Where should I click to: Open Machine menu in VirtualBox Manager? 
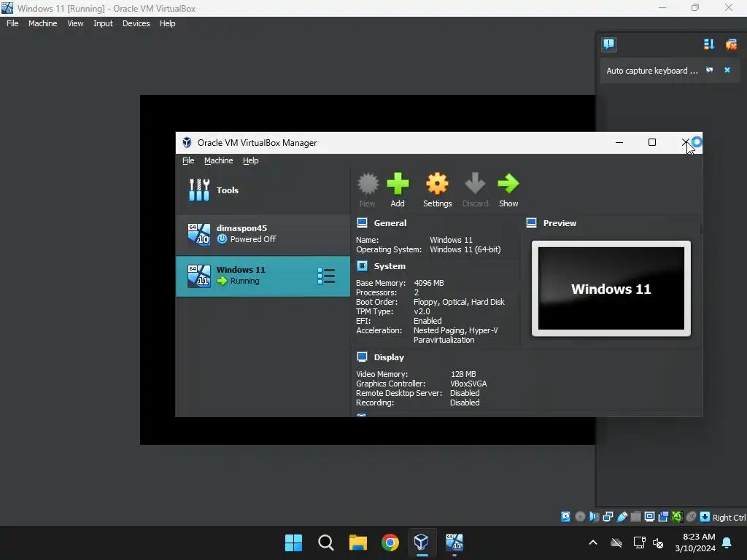point(218,160)
